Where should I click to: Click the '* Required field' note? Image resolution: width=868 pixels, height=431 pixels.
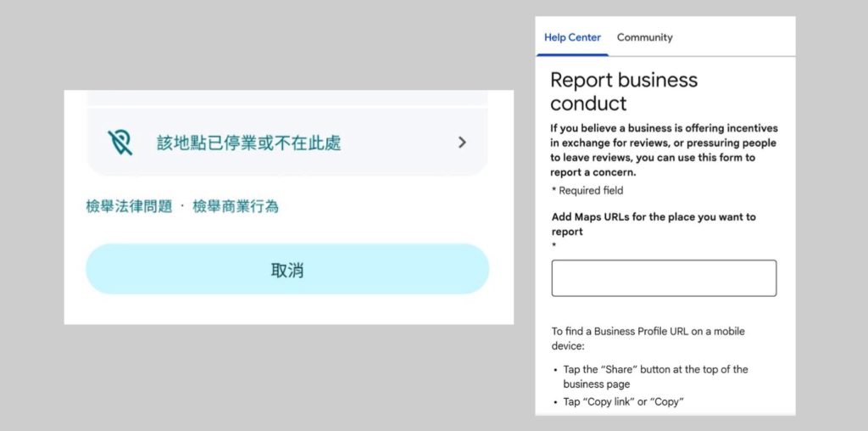coord(587,191)
